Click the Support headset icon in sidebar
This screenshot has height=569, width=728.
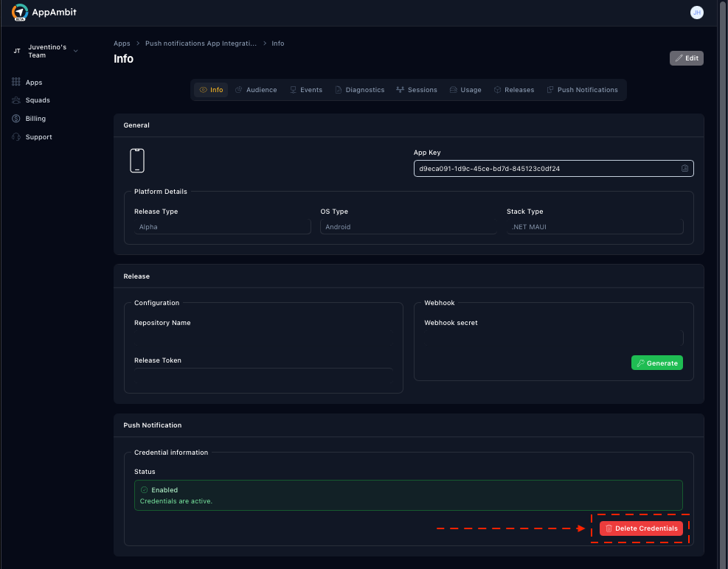tap(16, 137)
